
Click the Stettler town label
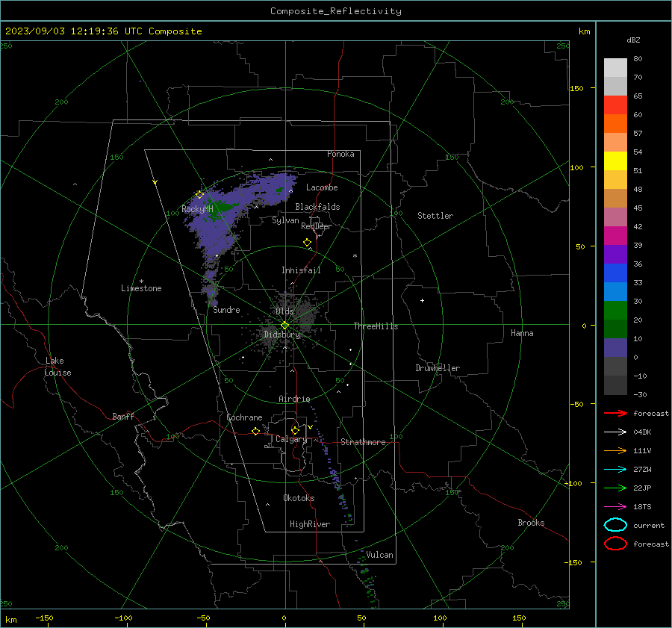[x=435, y=216]
